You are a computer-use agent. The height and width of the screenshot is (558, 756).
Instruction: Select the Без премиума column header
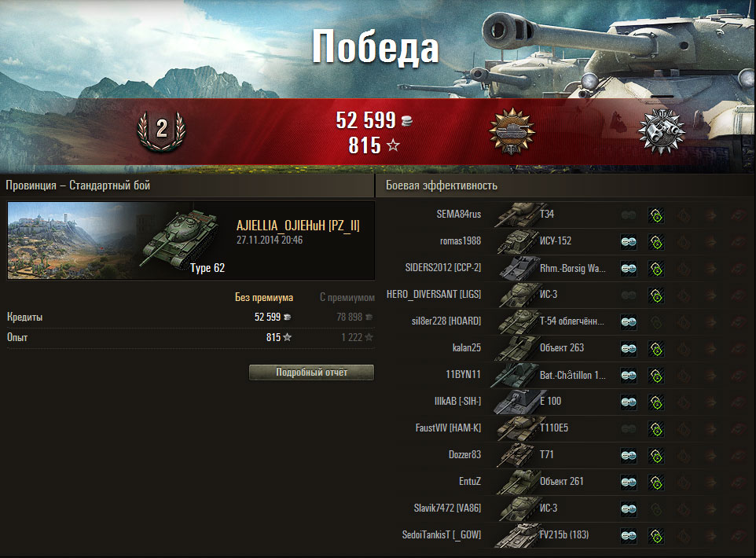(x=264, y=298)
